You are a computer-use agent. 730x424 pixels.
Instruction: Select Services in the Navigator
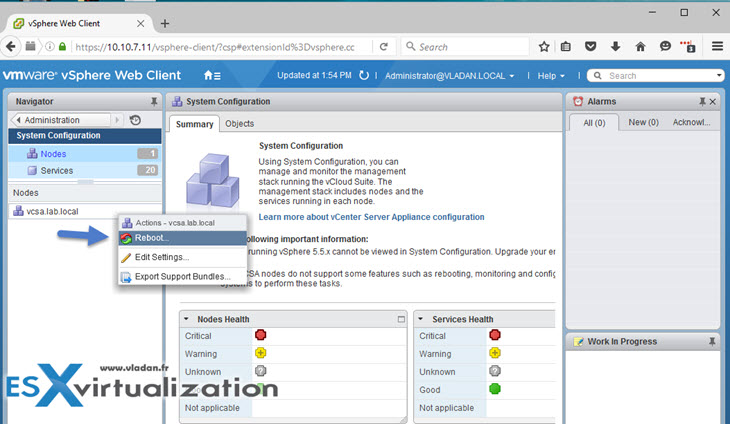[x=85, y=170]
